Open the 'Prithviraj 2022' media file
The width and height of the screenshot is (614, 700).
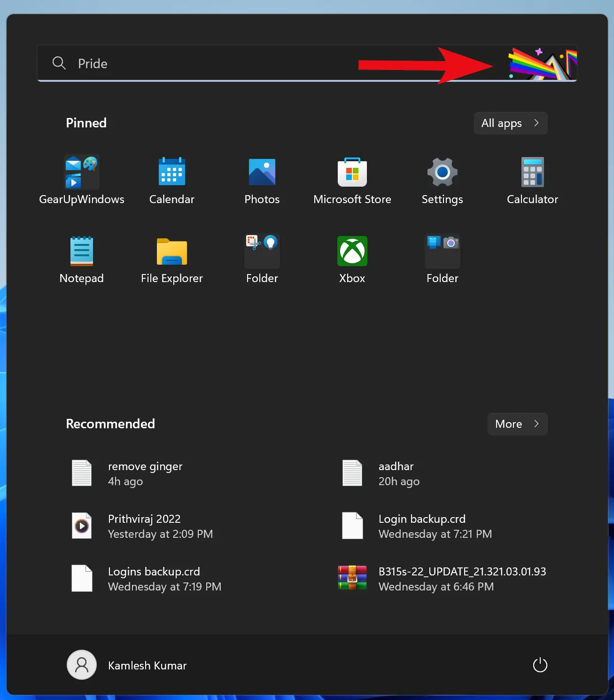(144, 526)
